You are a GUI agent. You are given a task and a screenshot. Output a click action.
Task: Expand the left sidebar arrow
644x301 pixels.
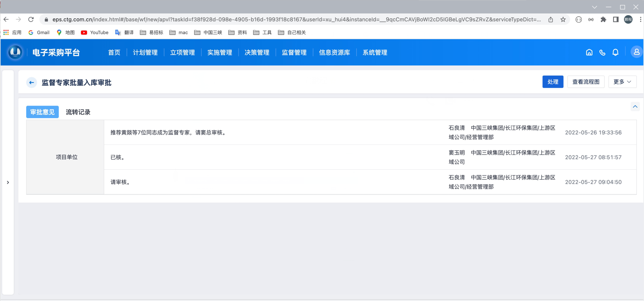tap(8, 182)
